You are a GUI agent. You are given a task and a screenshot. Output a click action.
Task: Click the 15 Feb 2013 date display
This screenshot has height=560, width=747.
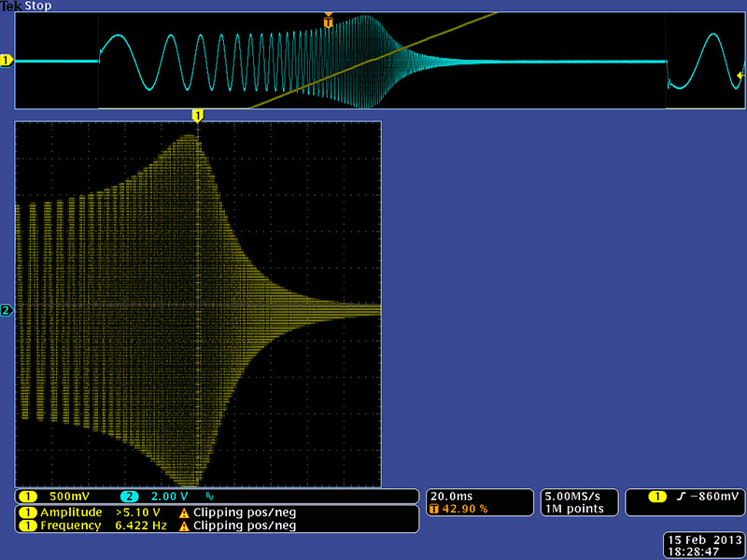click(x=702, y=539)
